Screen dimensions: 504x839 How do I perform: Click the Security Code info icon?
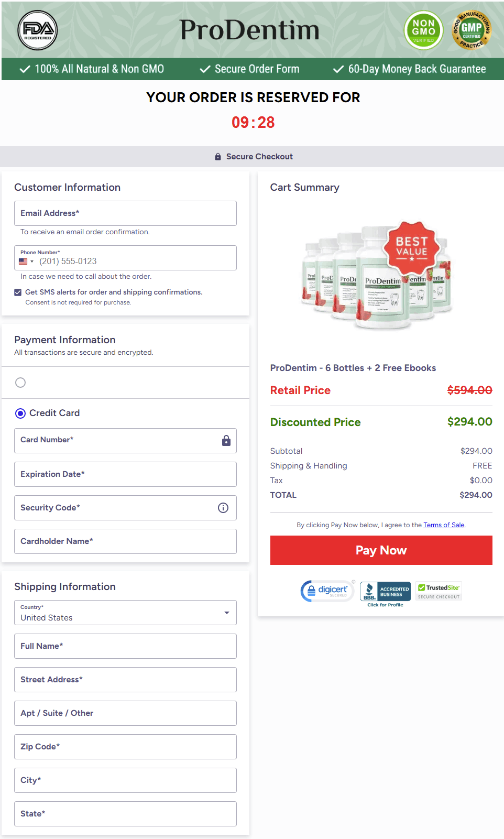[223, 508]
